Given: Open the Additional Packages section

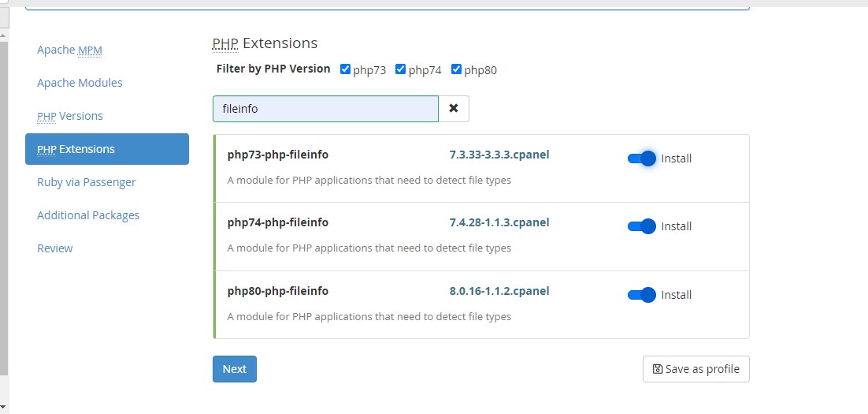Looking at the screenshot, I should coord(88,215).
